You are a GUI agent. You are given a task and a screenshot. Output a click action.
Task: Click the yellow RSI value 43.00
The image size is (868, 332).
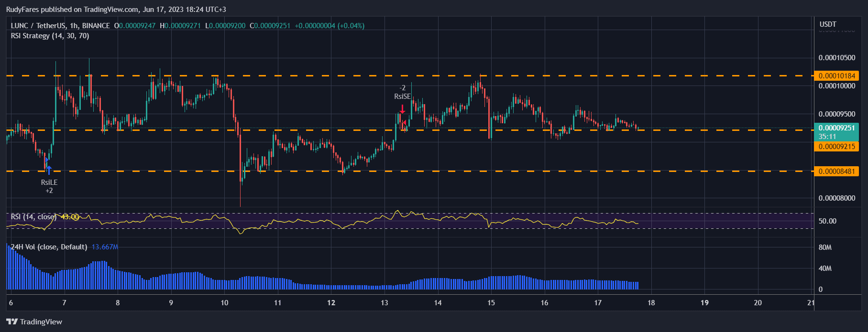coord(70,217)
